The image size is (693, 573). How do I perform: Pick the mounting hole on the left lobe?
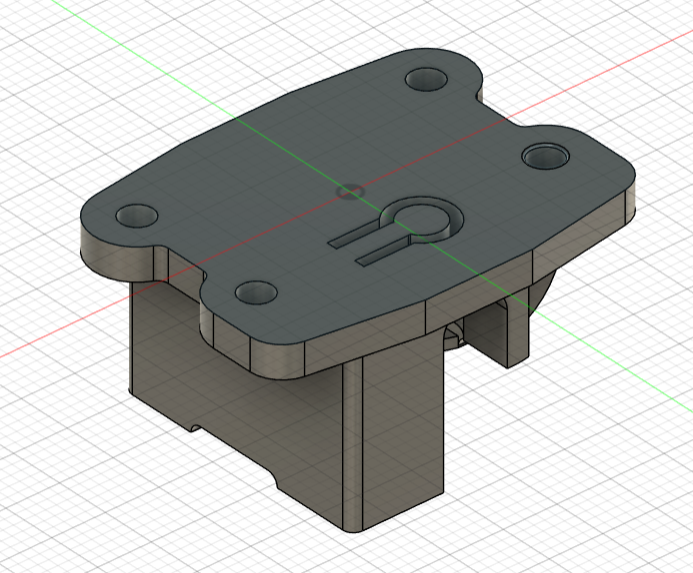click(137, 216)
